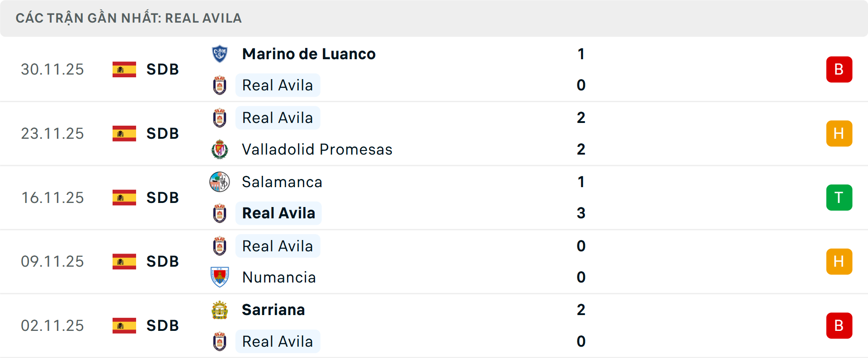Open the Marino de Luanco team link

coord(309,54)
